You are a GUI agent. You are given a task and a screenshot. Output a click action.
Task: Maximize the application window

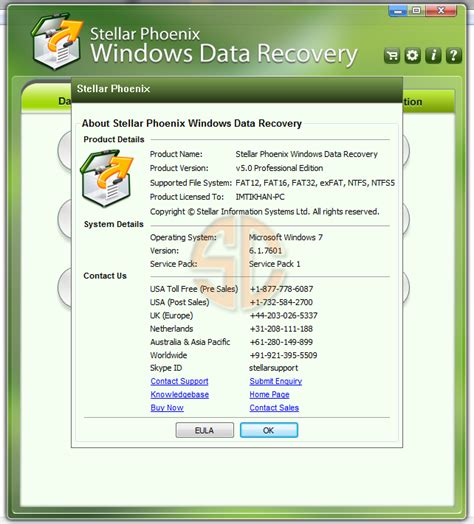point(417,11)
